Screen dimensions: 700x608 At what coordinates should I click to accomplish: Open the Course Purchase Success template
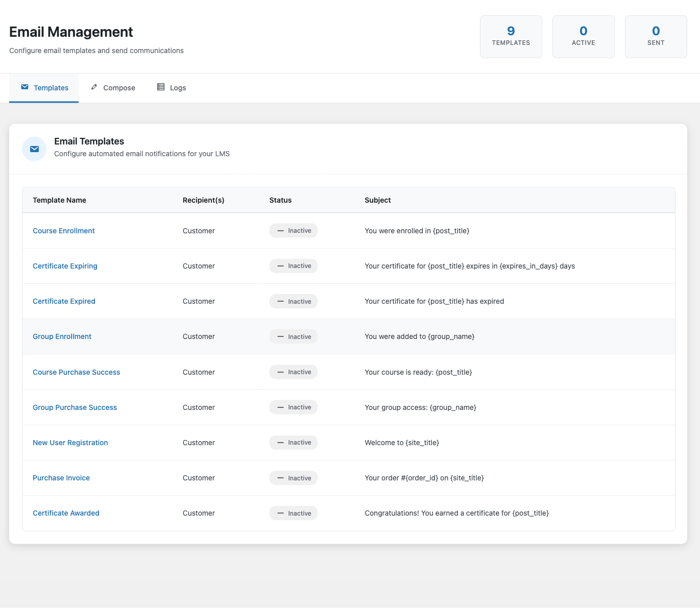(76, 372)
